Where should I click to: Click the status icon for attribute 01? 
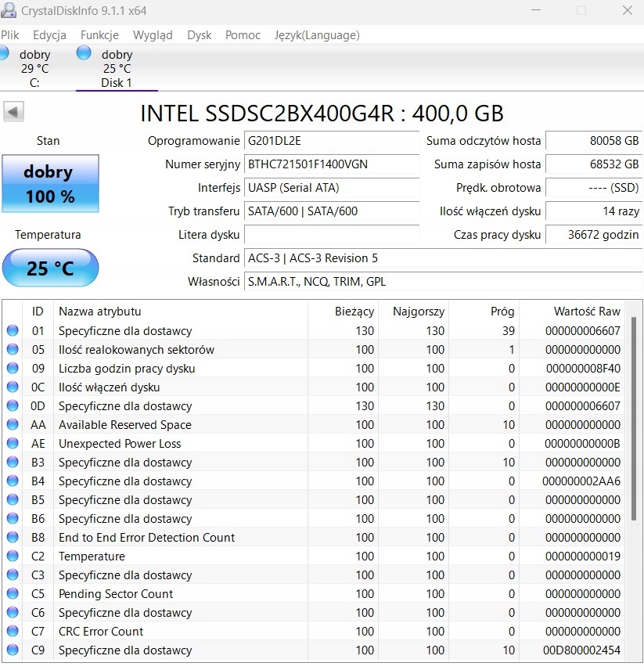(13, 330)
